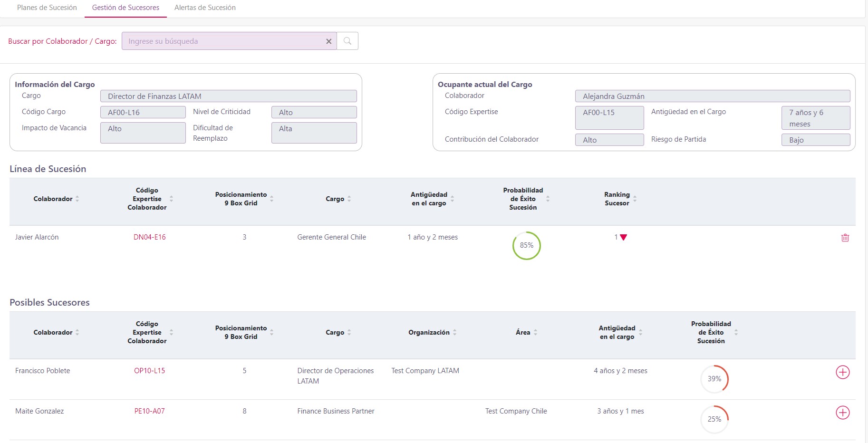Clear the search field with X icon
Viewport: 868px width, 443px height.
tap(328, 41)
